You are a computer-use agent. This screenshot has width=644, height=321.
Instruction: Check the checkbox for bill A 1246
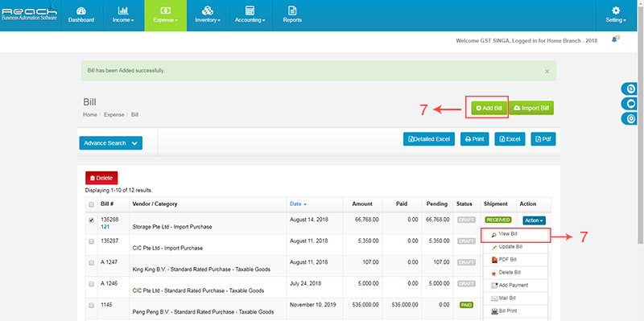tap(91, 284)
